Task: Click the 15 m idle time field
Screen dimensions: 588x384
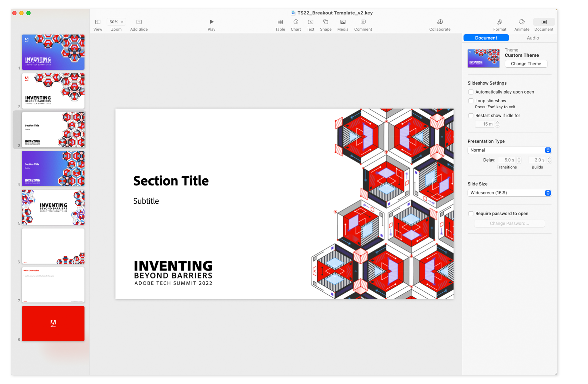Action: point(484,124)
